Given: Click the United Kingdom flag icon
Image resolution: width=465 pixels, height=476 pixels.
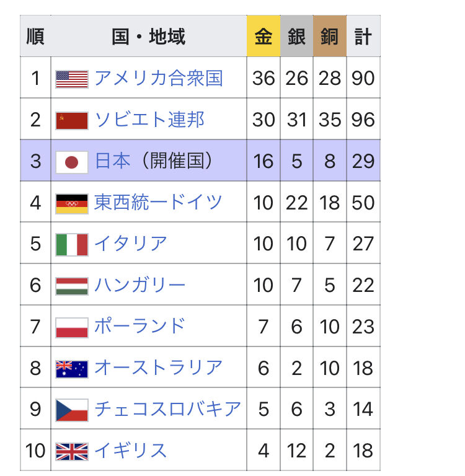Looking at the screenshot, I should coord(72,451).
